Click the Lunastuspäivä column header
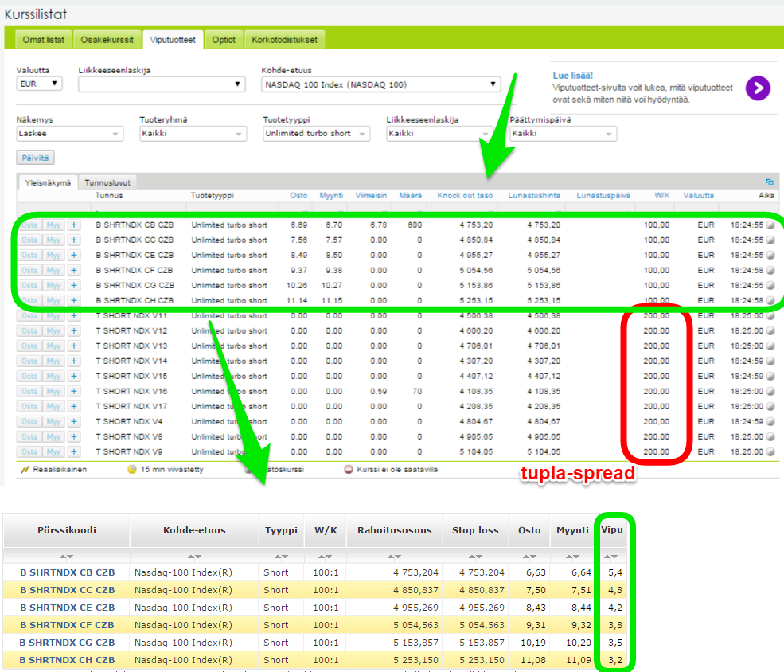 coord(603,196)
